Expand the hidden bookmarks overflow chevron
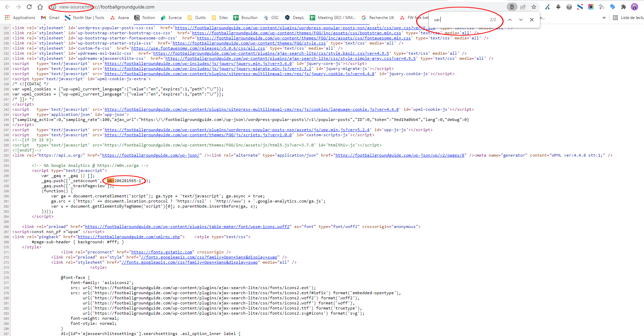 click(x=604, y=18)
